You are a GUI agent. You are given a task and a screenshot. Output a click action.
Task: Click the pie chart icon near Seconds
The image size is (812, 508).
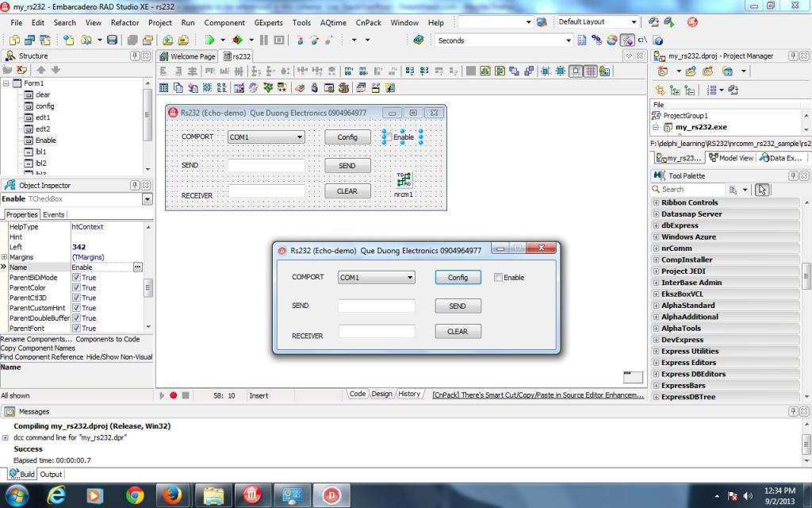point(611,40)
